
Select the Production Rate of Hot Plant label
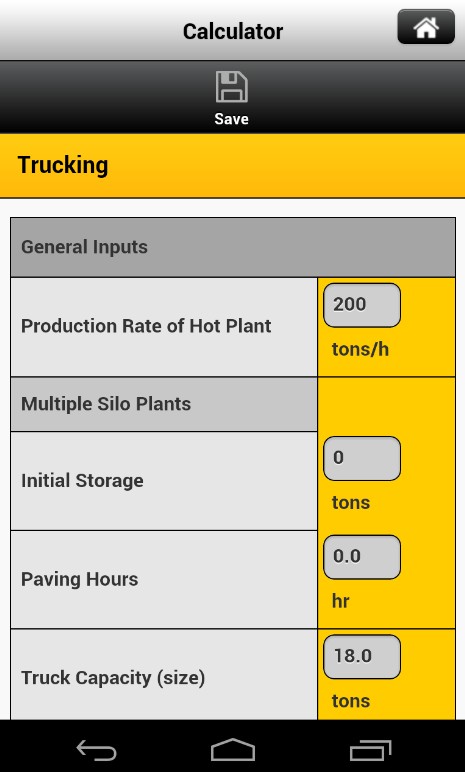(146, 326)
